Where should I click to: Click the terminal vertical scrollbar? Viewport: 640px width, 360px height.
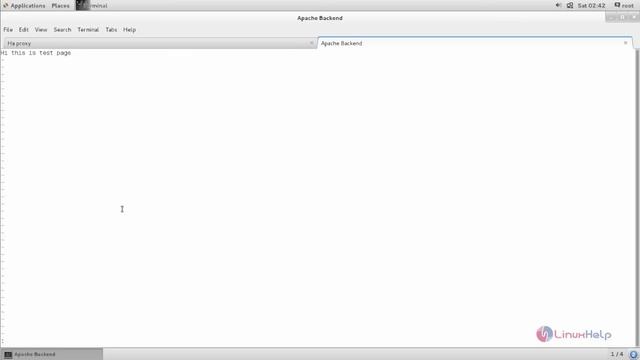click(x=637, y=198)
